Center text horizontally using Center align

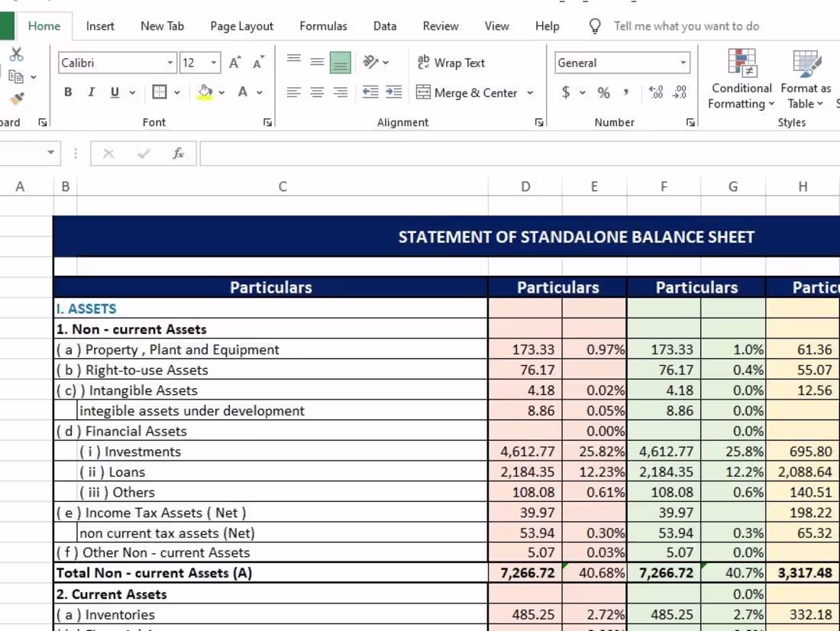[x=317, y=92]
